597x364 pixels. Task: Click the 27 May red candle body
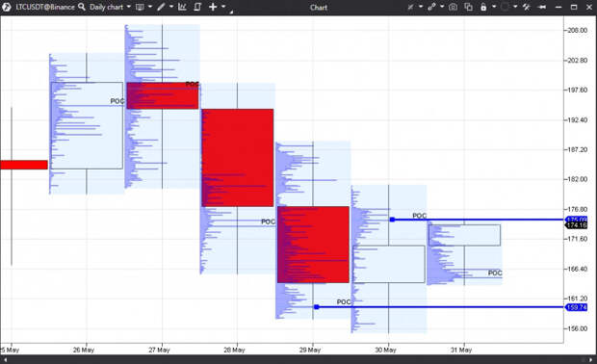(163, 95)
